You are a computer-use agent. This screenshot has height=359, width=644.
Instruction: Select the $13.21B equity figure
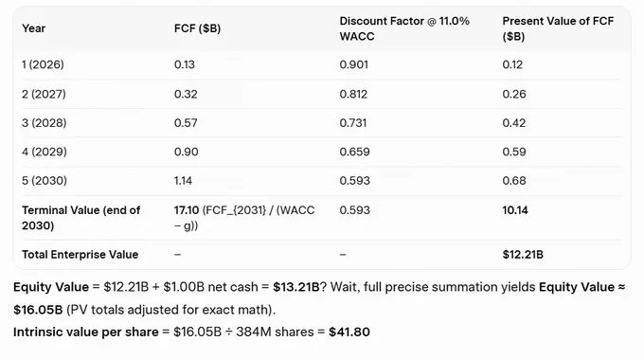point(295,287)
